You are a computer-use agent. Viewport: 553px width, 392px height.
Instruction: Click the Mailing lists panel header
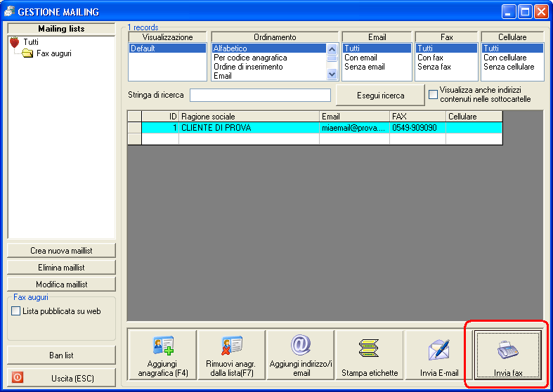click(x=61, y=29)
